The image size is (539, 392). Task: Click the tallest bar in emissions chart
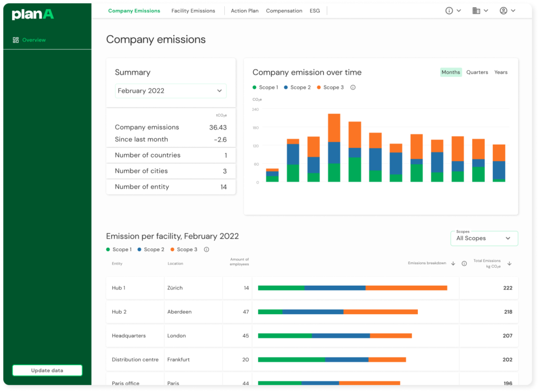coord(334,148)
